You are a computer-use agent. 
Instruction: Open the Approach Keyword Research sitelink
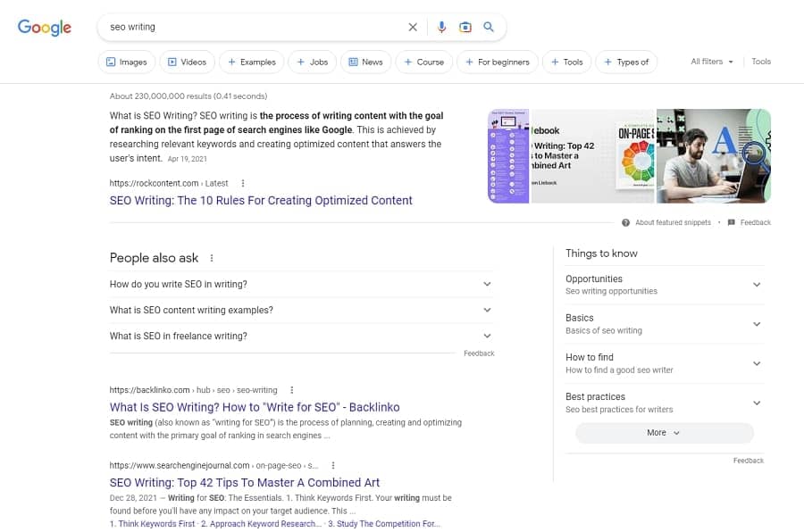pyautogui.click(x=265, y=524)
